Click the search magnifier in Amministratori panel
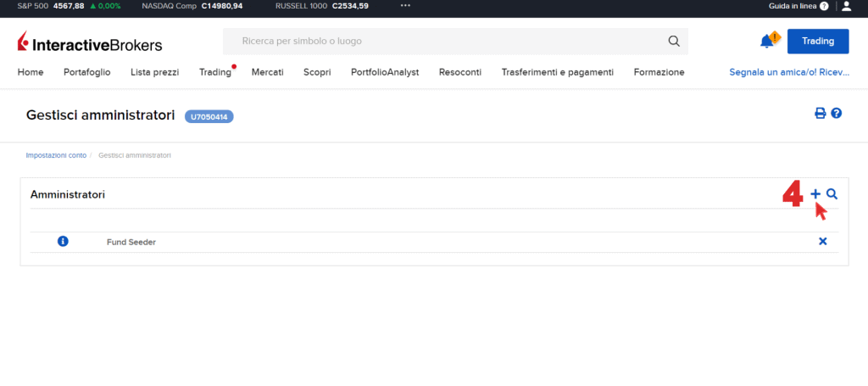 point(832,194)
